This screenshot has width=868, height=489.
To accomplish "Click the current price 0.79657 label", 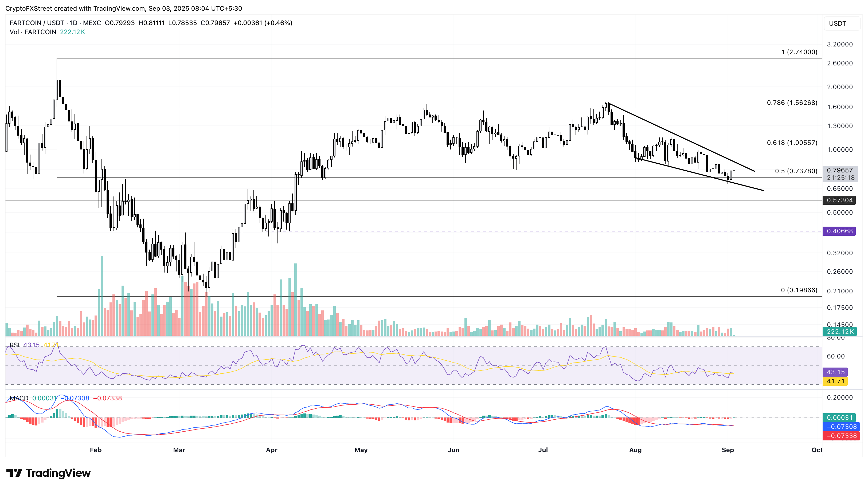I will pos(839,170).
